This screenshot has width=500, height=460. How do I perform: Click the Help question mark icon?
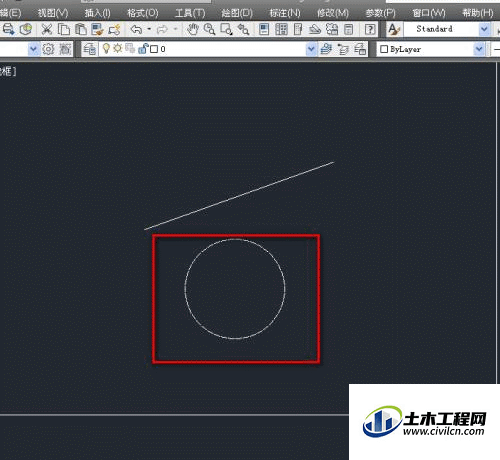[x=370, y=30]
